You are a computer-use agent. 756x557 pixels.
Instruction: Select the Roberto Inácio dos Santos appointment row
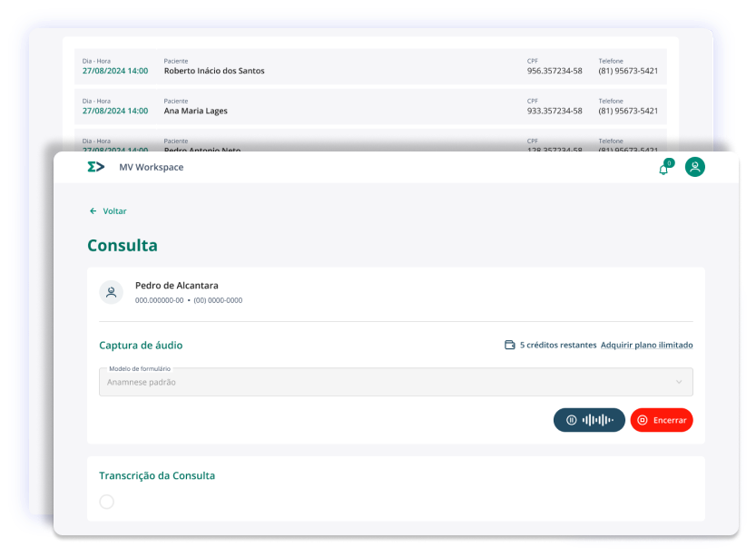(370, 66)
